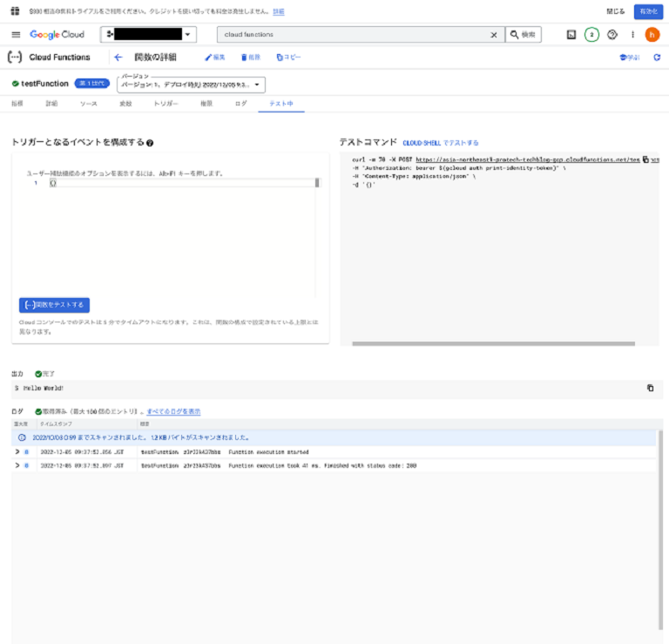Click the vertical scrollbar of the logs table
The image size is (669, 644).
pyautogui.click(x=661, y=529)
